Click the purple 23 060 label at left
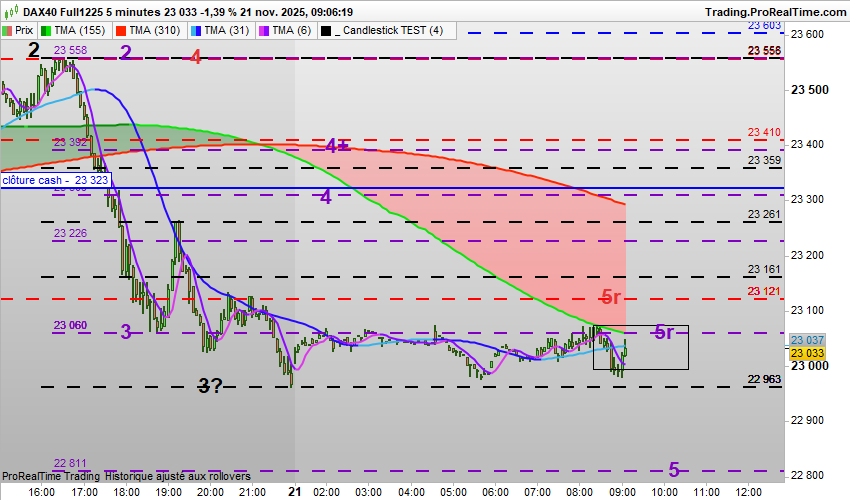The image size is (850, 500). (x=70, y=325)
